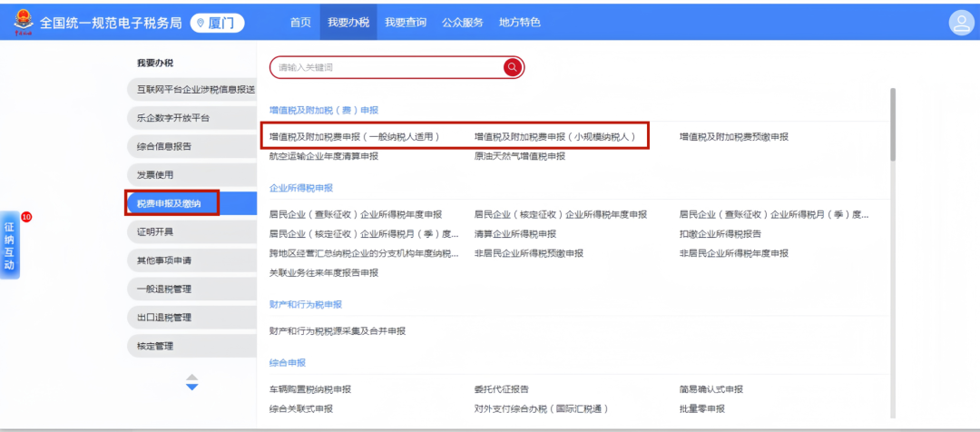980x432 pixels.
Task: Click the 我要办税 sidebar header
Action: [x=155, y=64]
